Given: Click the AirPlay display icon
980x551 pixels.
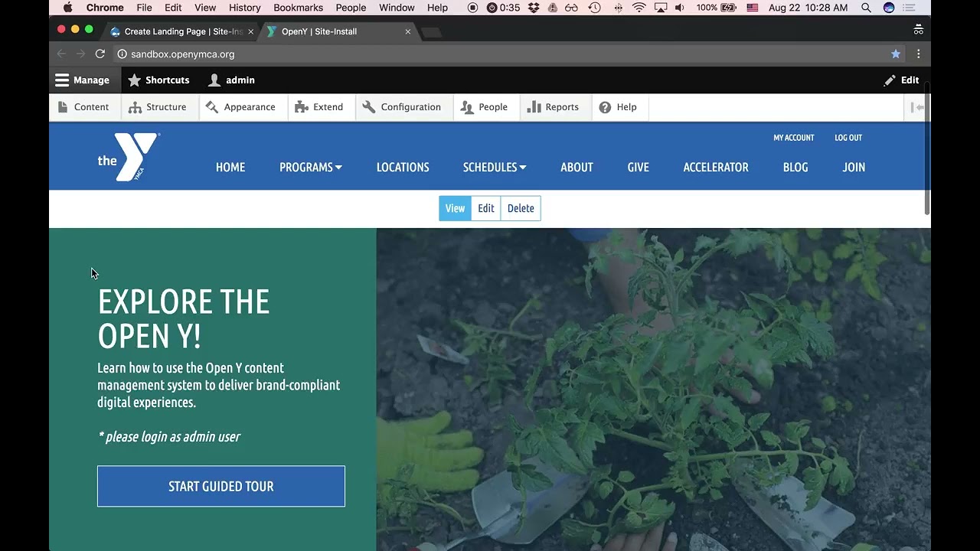Looking at the screenshot, I should [x=660, y=8].
